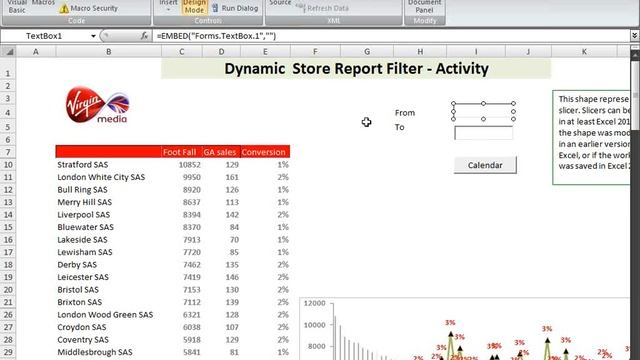Click the To label
The width and height of the screenshot is (640, 360).
click(399, 127)
